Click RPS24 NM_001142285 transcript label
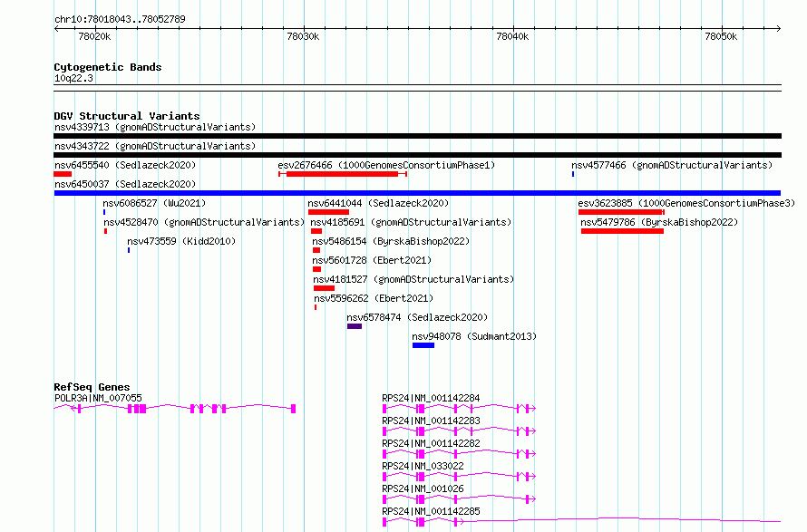The height and width of the screenshot is (532, 807). (431, 511)
